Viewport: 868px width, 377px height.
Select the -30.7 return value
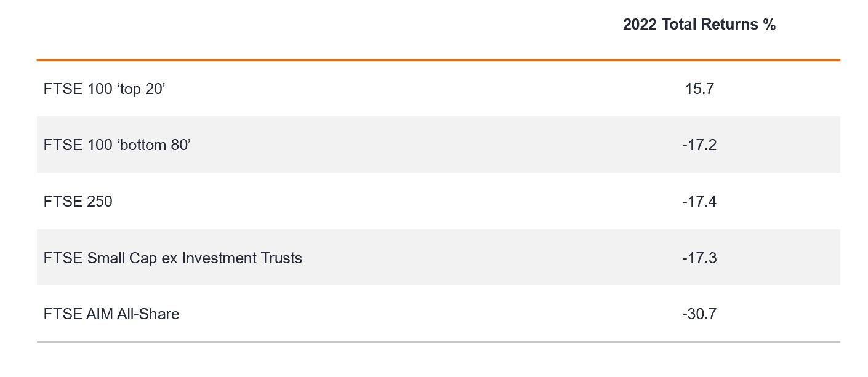(699, 314)
